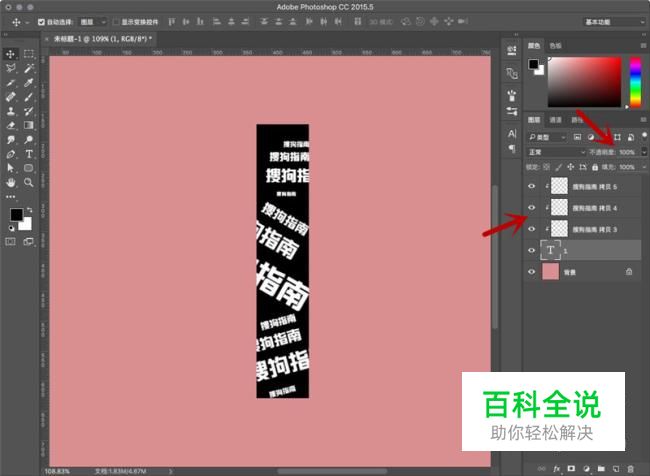Open the Layers panel flyout menu
Image resolution: width=650 pixels, height=476 pixels.
(x=643, y=120)
